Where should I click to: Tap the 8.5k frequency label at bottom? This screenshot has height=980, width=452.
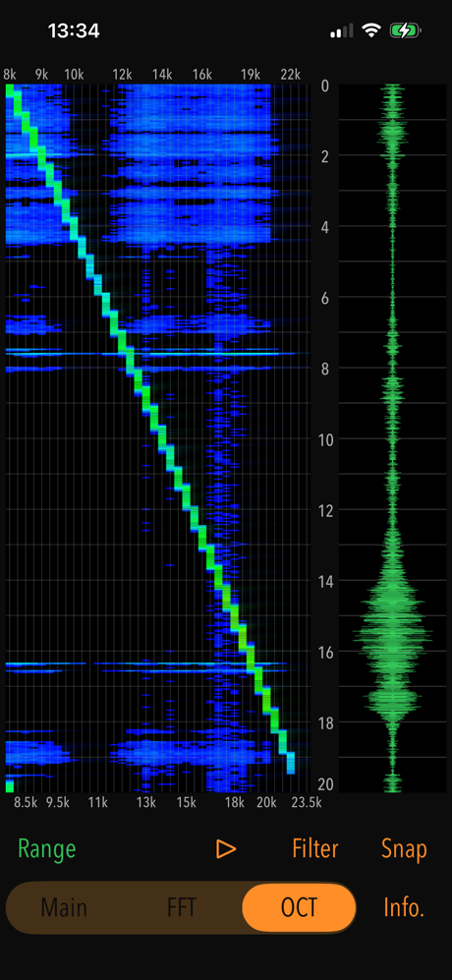coord(26,803)
